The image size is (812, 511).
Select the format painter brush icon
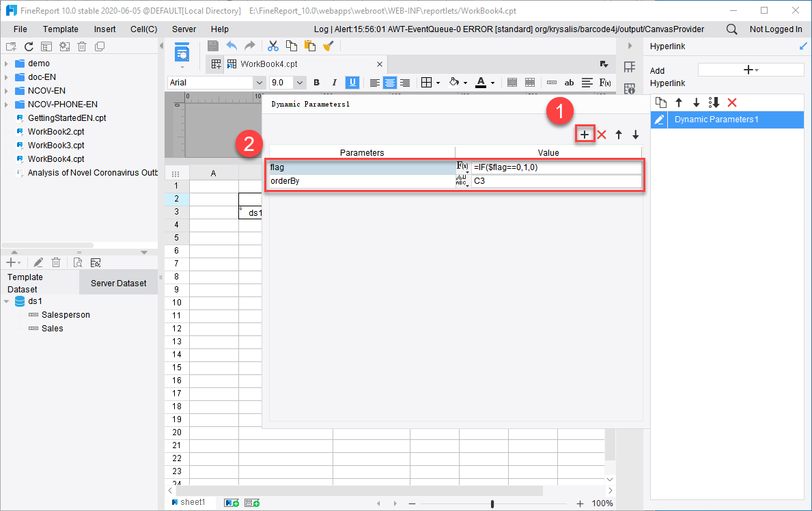pyautogui.click(x=328, y=46)
